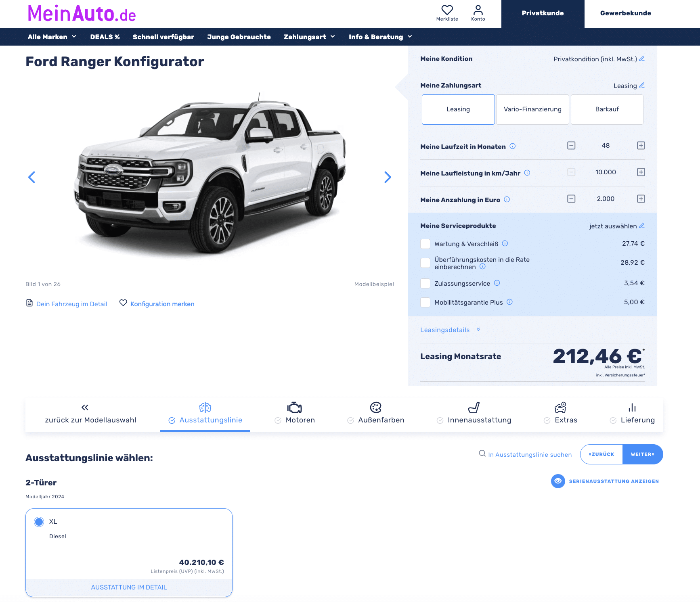Choose the Vario-Finanzierung payment option
The height and width of the screenshot is (602, 700).
(x=532, y=109)
